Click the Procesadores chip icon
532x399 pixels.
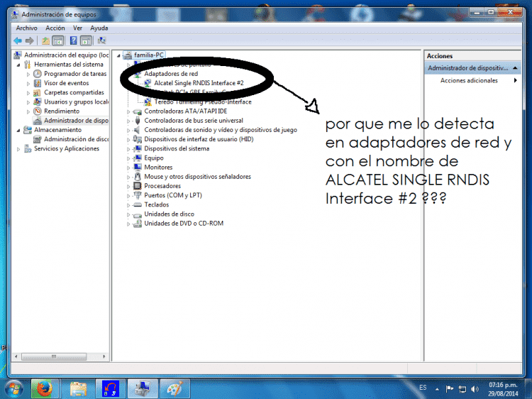(137, 186)
